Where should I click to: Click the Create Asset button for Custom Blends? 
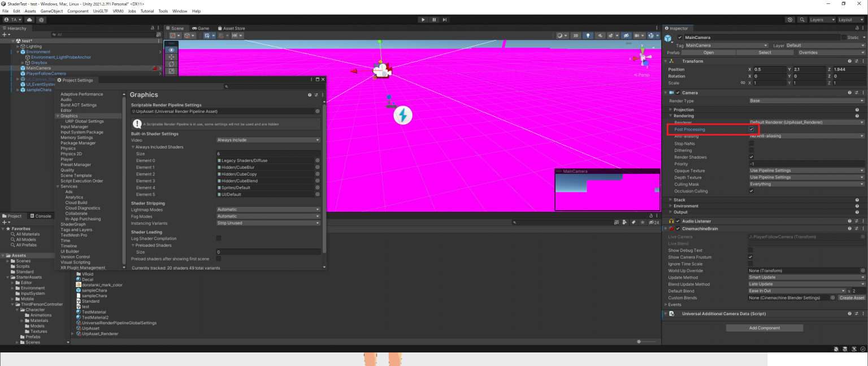pyautogui.click(x=852, y=298)
